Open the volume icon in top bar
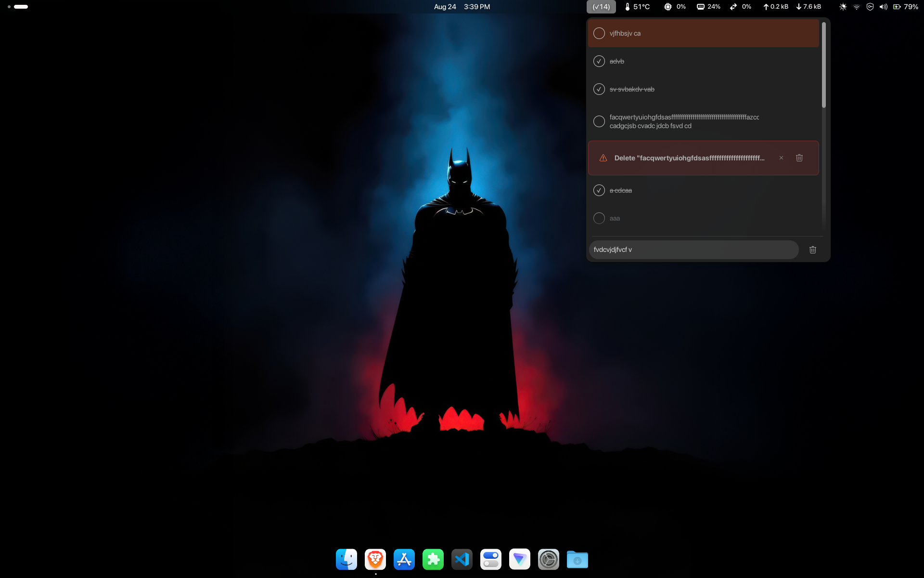This screenshot has height=578, width=924. pyautogui.click(x=883, y=7)
